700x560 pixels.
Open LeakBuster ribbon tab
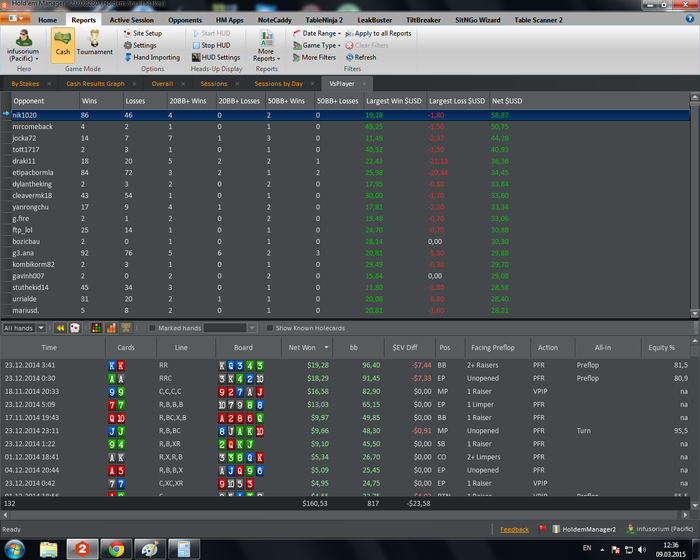pos(375,20)
